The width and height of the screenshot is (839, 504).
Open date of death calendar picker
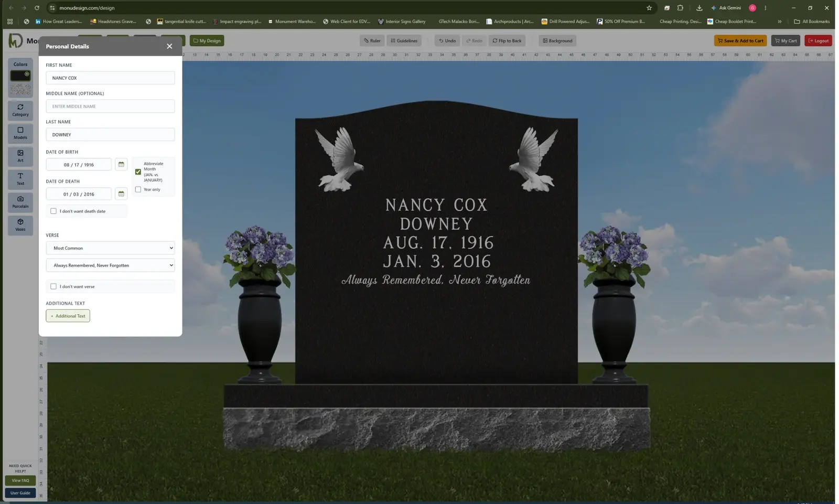click(121, 194)
